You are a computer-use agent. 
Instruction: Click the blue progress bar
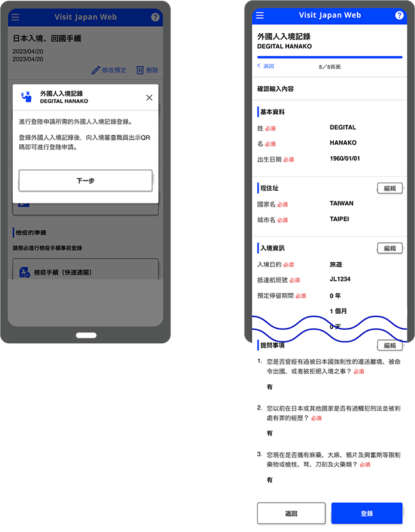pyautogui.click(x=329, y=57)
